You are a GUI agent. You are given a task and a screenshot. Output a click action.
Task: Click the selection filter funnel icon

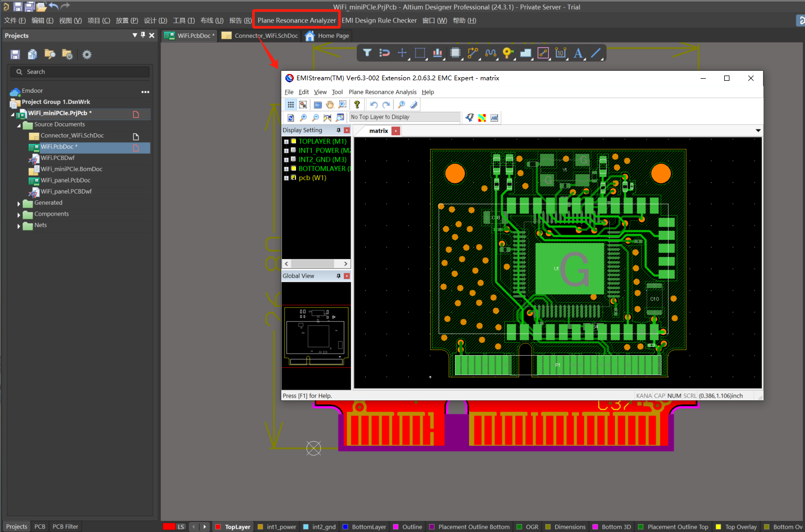click(x=367, y=53)
